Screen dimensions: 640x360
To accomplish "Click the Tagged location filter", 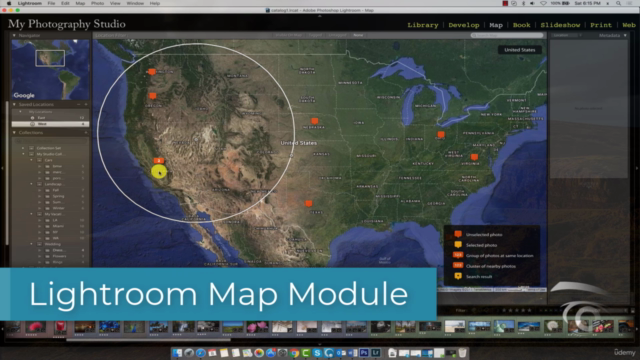I will (315, 35).
